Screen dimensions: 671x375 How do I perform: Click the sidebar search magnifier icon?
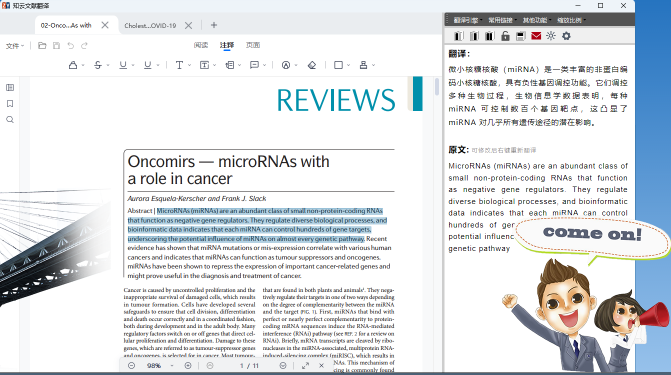[10, 120]
